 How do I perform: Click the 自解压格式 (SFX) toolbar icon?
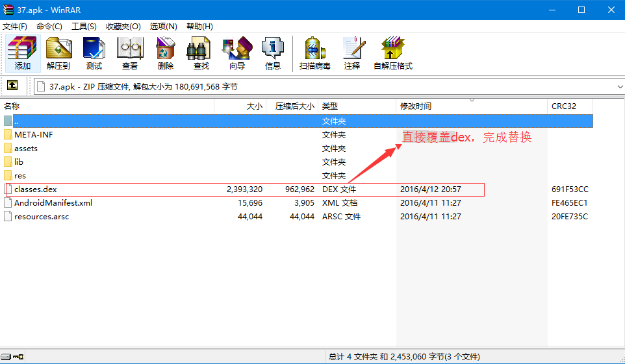[x=393, y=53]
